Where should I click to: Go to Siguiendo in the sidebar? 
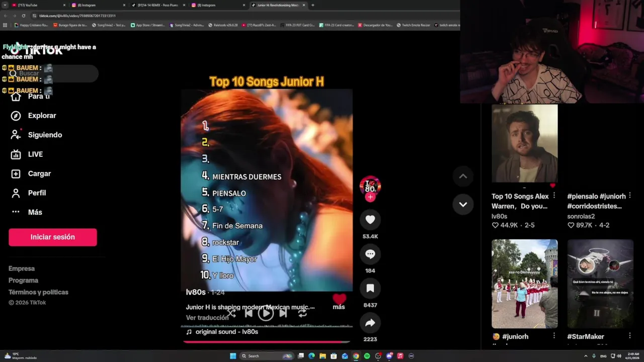coord(45,135)
